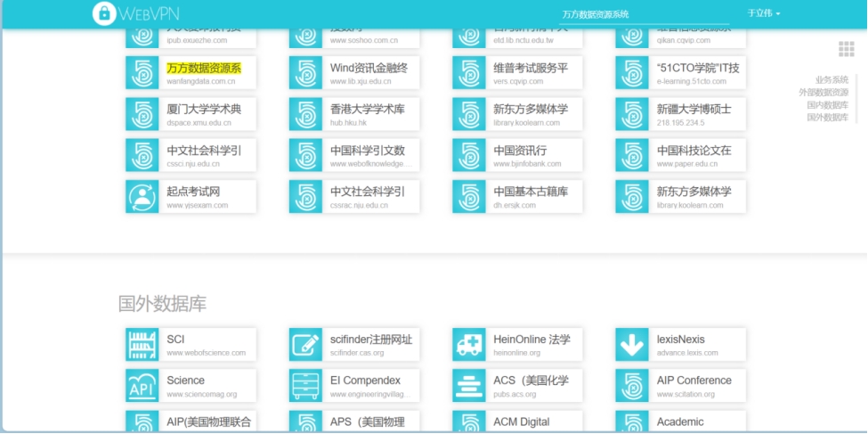Click scifinder注册网址 edit icon
The width and height of the screenshot is (868, 434).
[305, 345]
